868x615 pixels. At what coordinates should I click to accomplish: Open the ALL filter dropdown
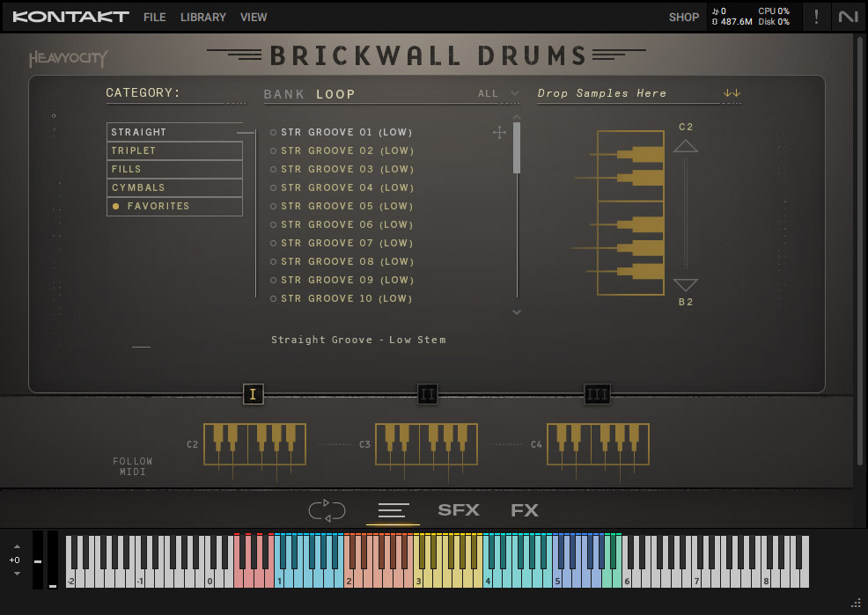click(x=498, y=93)
